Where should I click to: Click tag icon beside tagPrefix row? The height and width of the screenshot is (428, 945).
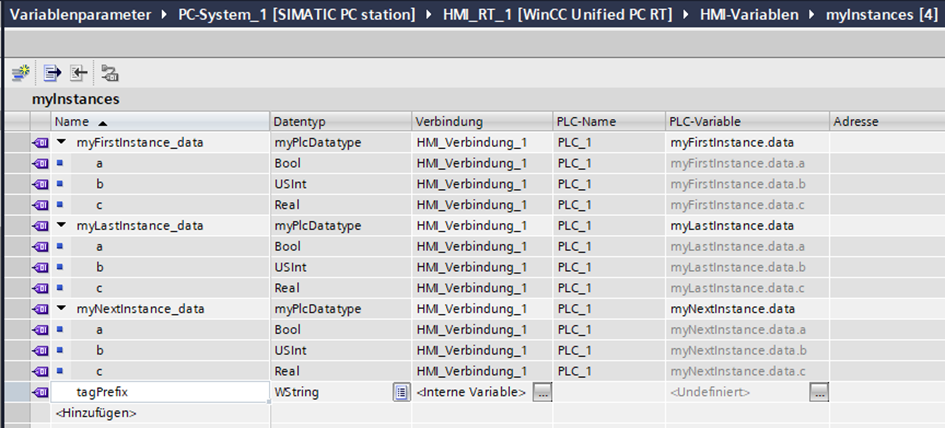tap(41, 392)
